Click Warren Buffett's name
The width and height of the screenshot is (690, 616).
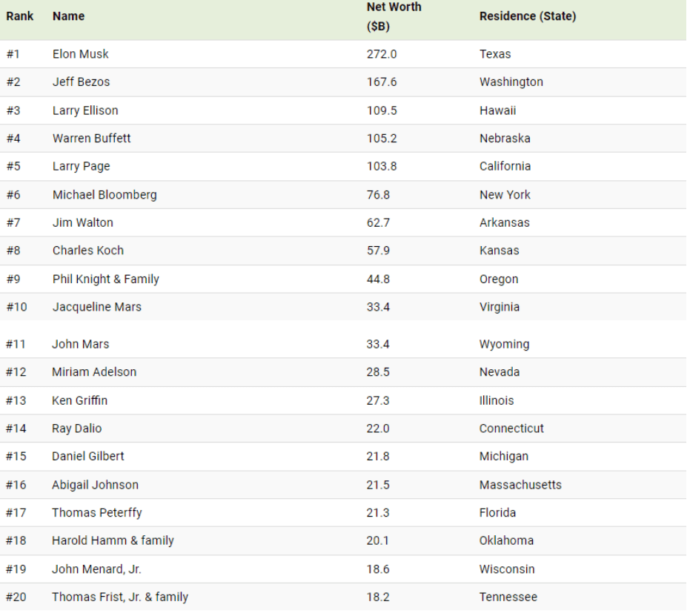coord(91,139)
